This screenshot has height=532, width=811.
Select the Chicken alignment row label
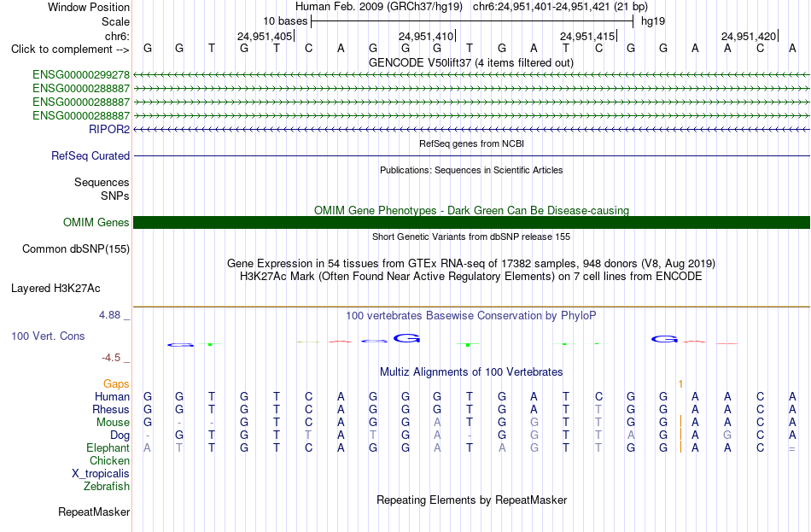tap(109, 461)
